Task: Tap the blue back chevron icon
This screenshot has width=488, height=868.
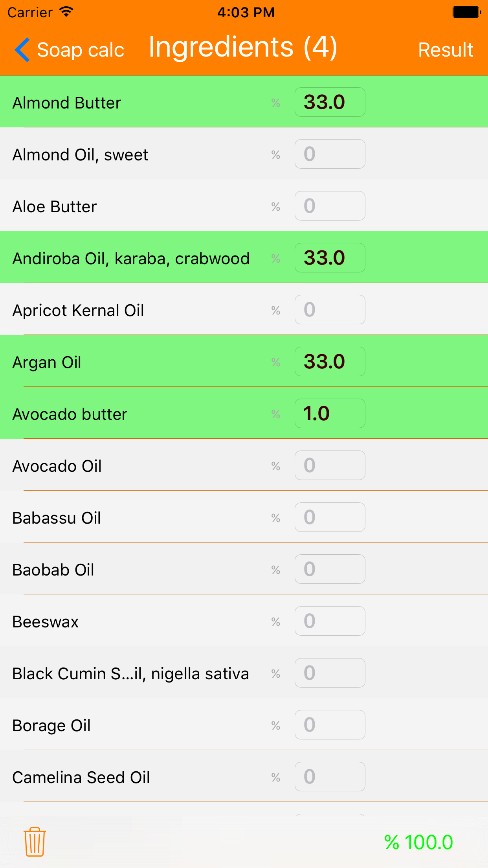Action: (x=22, y=50)
